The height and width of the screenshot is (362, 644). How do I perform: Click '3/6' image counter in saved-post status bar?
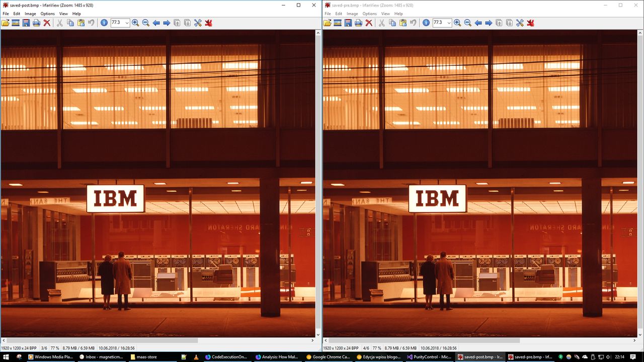coord(44,348)
